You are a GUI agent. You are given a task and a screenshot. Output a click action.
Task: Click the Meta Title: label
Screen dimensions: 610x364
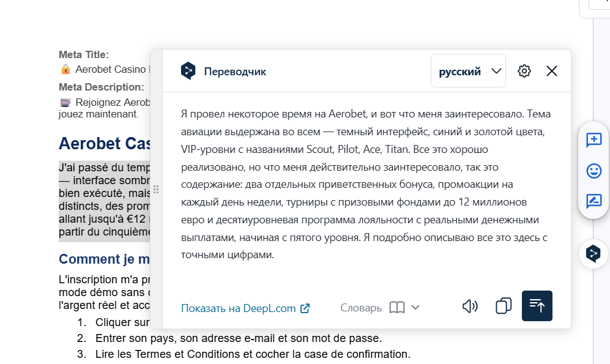[84, 55]
